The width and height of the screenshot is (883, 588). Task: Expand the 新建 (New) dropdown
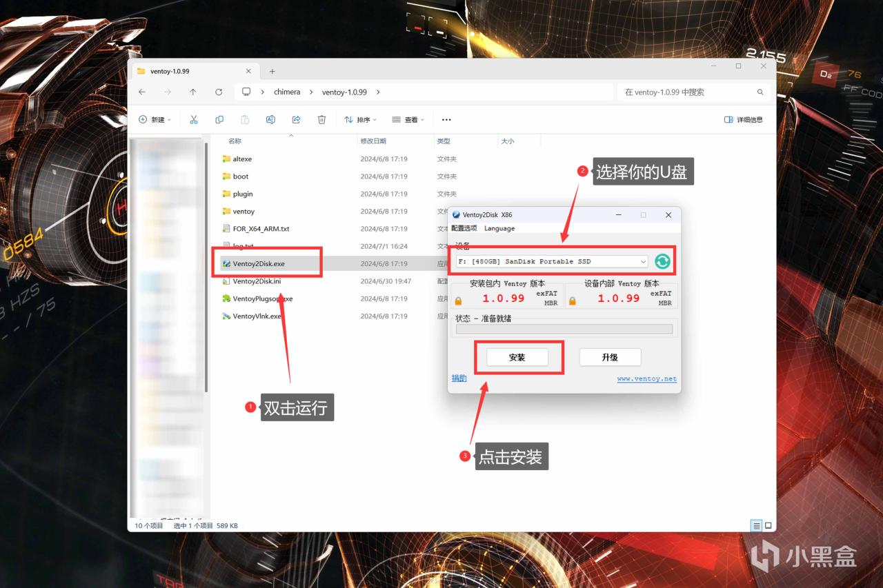(x=155, y=119)
